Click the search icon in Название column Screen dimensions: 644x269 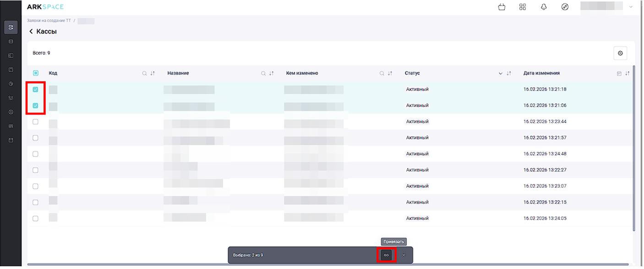click(x=263, y=73)
